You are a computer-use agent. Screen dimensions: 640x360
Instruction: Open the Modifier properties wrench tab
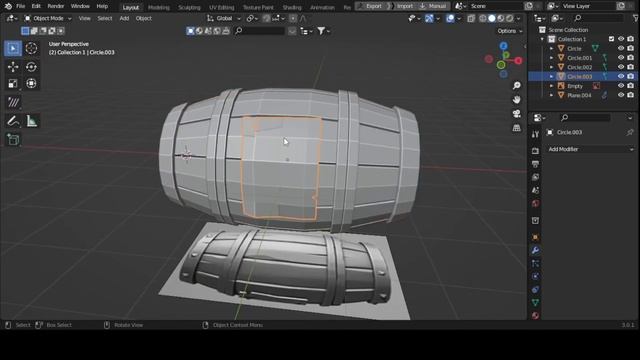coord(536,250)
